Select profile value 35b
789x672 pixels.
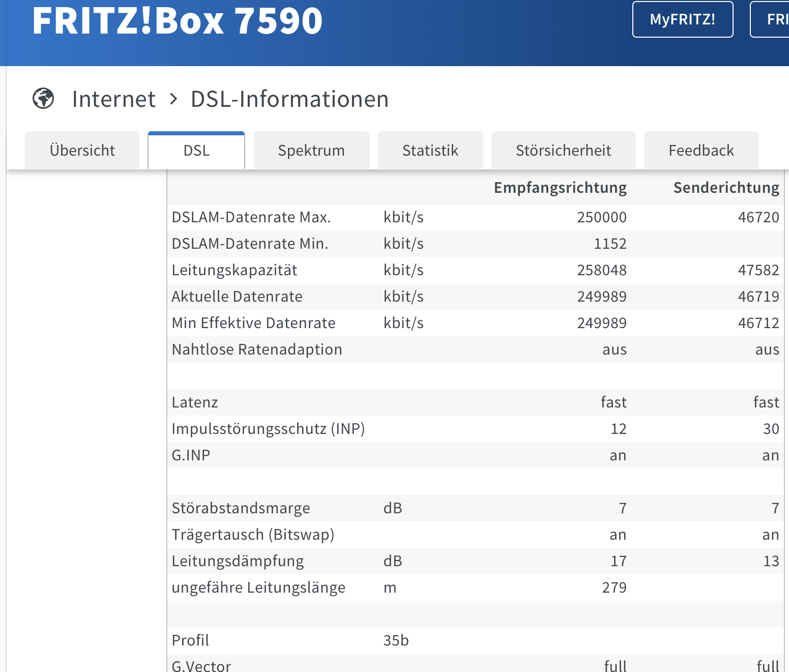(x=396, y=640)
